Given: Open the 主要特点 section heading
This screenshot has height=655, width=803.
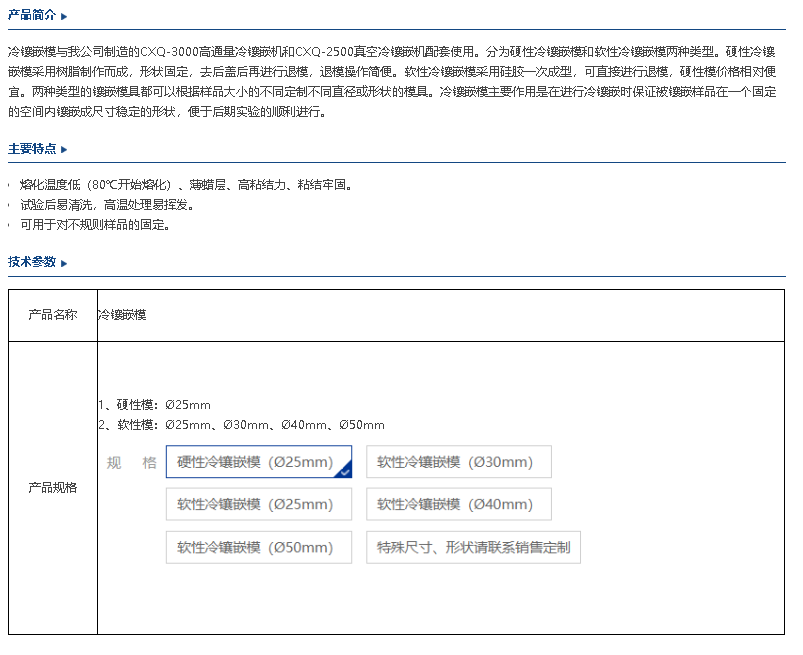Looking at the screenshot, I should pyautogui.click(x=32, y=149).
